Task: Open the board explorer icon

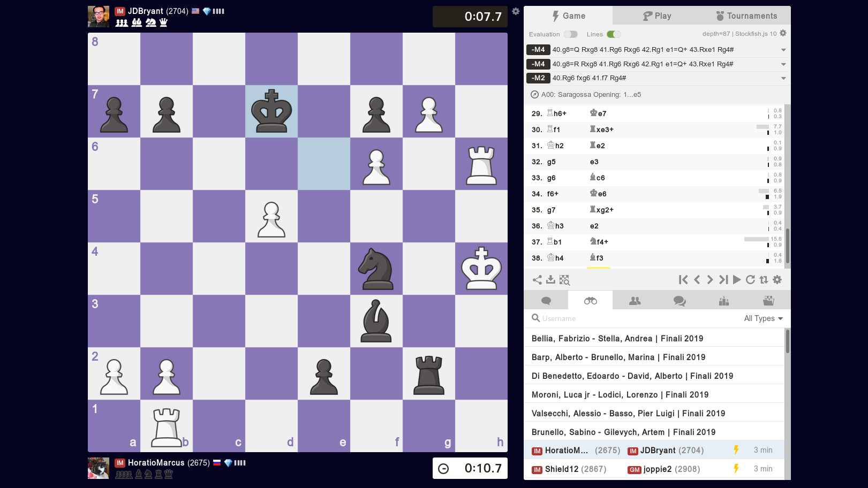Action: click(564, 279)
